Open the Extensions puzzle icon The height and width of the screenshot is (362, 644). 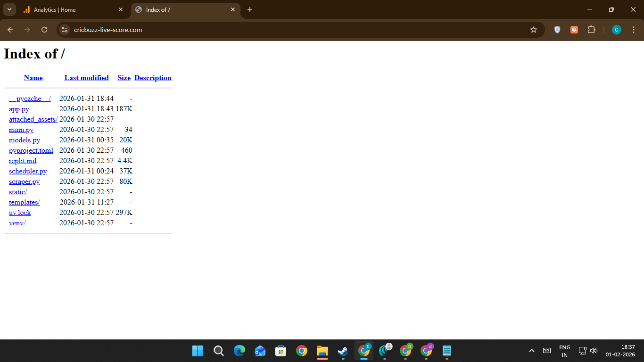coord(591,30)
